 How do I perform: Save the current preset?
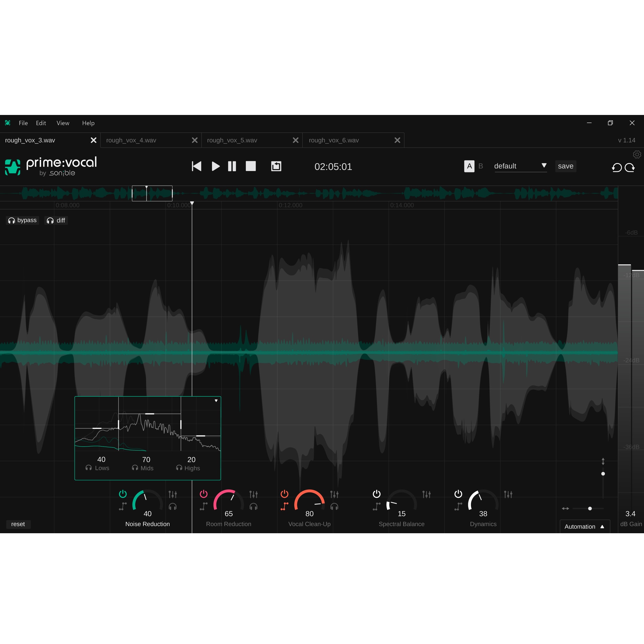[565, 166]
